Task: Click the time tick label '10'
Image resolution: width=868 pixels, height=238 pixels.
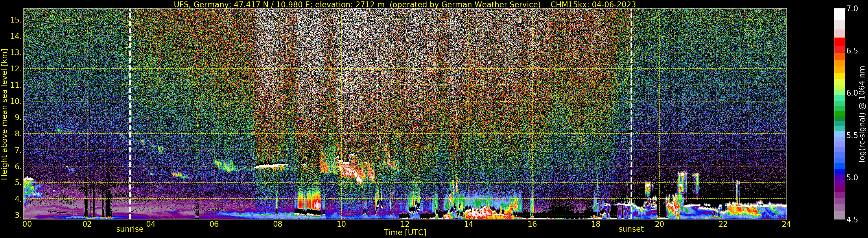Action: [341, 224]
